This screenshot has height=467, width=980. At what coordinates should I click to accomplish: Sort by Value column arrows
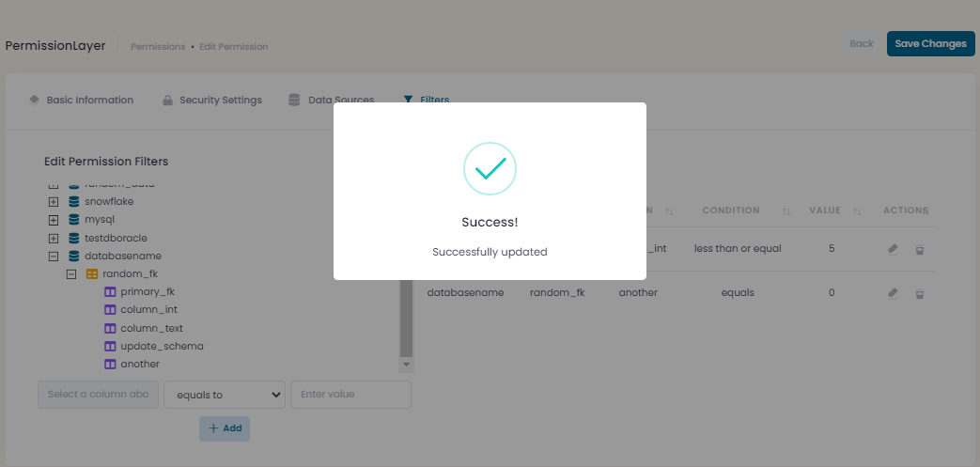click(x=857, y=210)
